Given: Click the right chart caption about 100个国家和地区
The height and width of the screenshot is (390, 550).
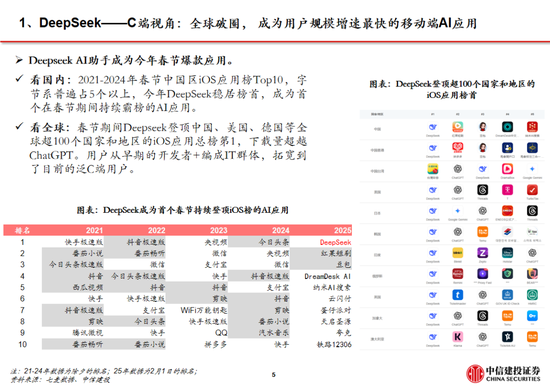Looking at the screenshot, I should coord(452,89).
